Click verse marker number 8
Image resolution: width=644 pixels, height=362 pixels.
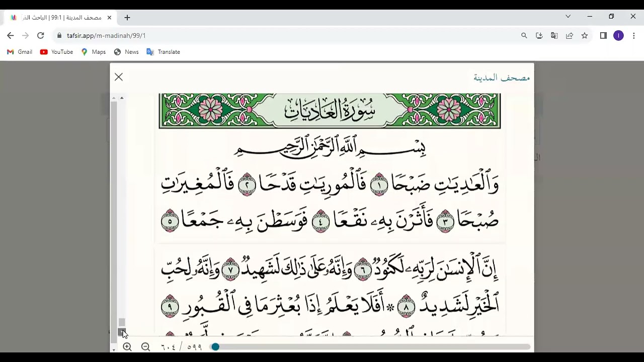pyautogui.click(x=406, y=306)
